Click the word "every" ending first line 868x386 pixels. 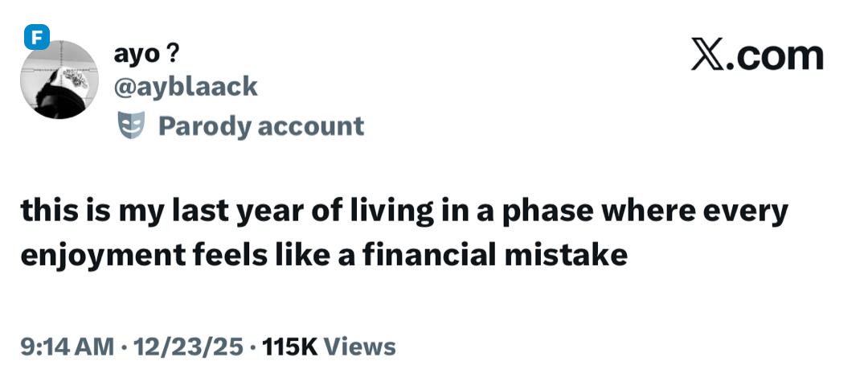point(748,211)
